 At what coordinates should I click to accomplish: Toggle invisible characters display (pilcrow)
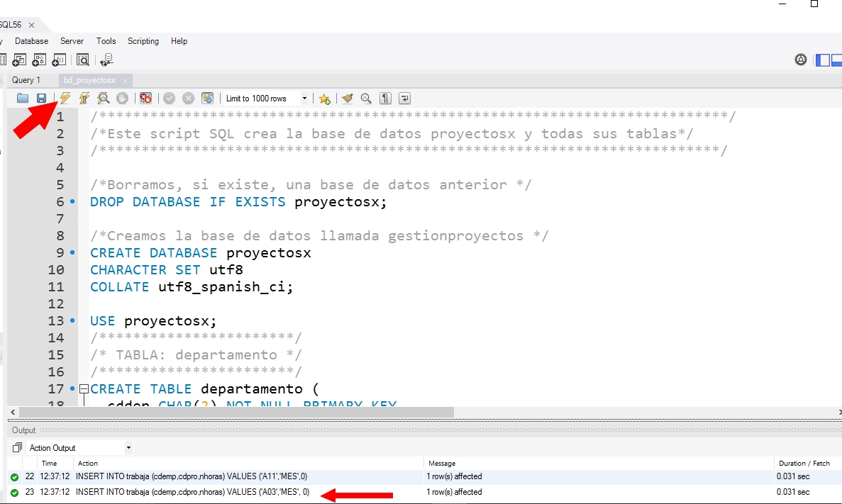point(385,99)
